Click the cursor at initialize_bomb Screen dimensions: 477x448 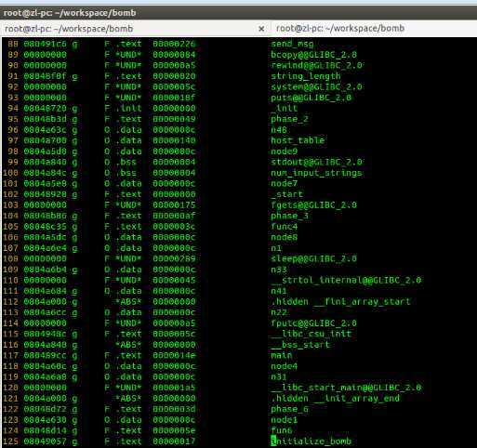pos(273,441)
